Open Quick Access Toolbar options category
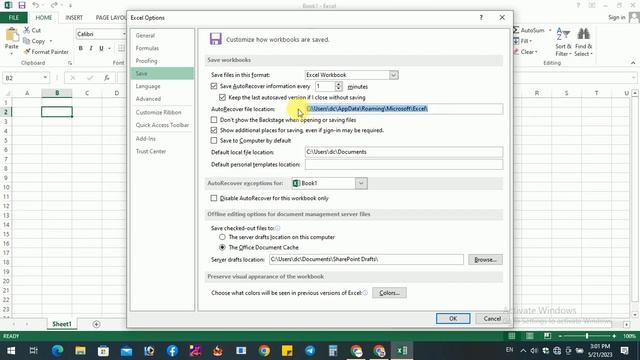Viewport: 640px width, 360px height. [x=162, y=125]
